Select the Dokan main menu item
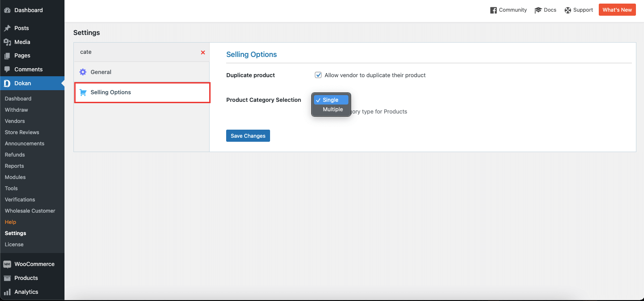Screen dimensions: 644x301 (x=32, y=83)
